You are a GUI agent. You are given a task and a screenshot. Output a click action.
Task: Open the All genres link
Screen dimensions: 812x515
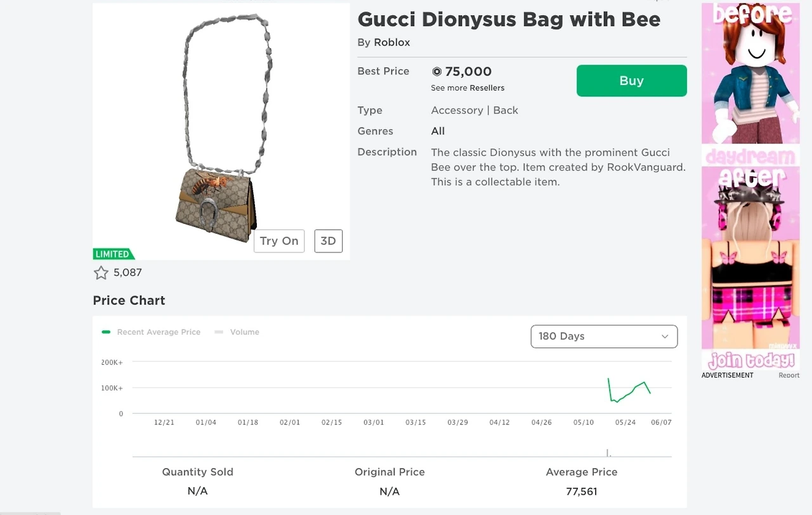(x=438, y=131)
